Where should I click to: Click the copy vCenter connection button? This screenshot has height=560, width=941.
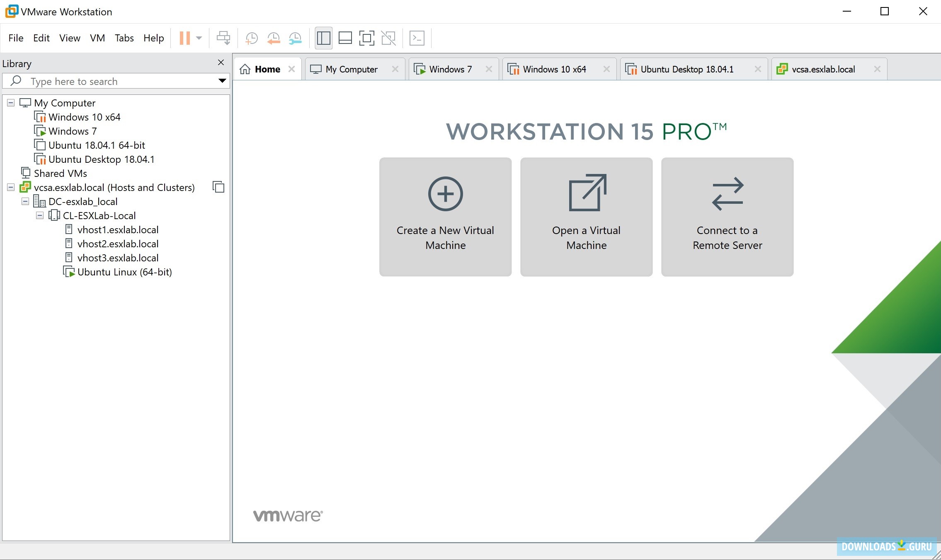(x=218, y=187)
